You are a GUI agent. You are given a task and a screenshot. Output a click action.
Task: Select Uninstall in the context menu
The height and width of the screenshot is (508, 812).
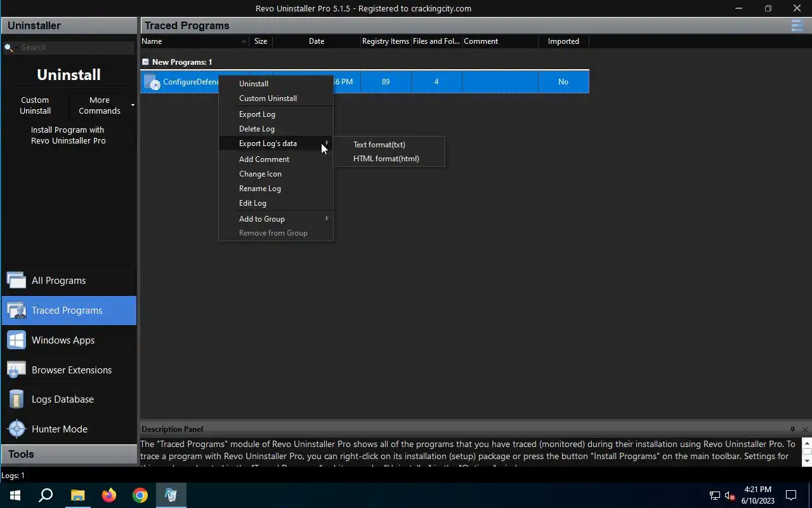point(276,84)
